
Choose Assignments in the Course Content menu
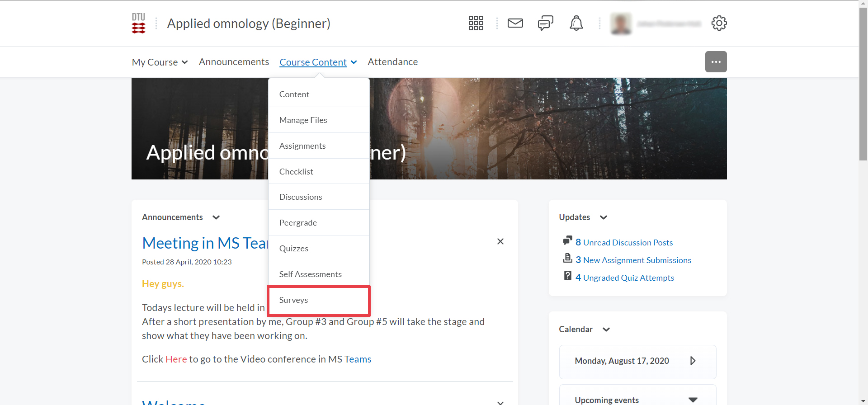(x=302, y=146)
